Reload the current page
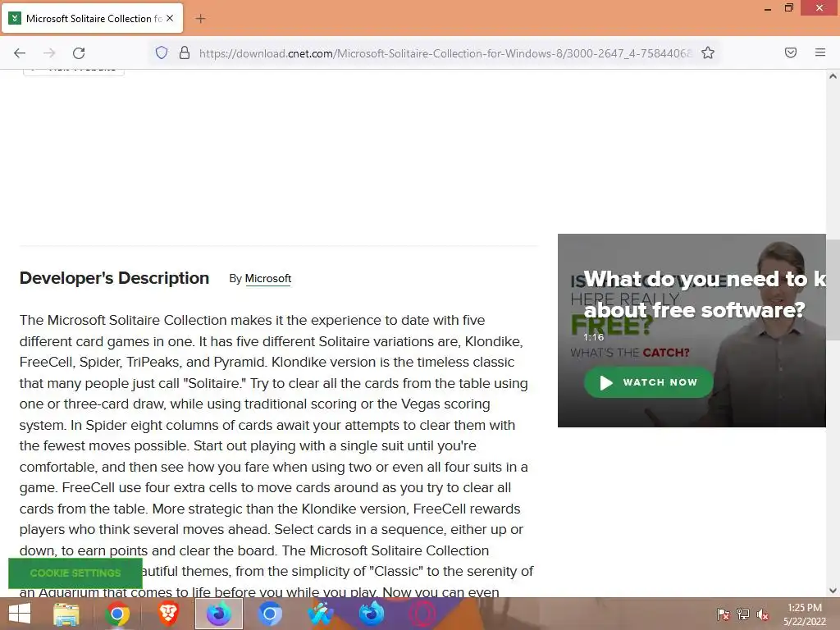 click(79, 52)
